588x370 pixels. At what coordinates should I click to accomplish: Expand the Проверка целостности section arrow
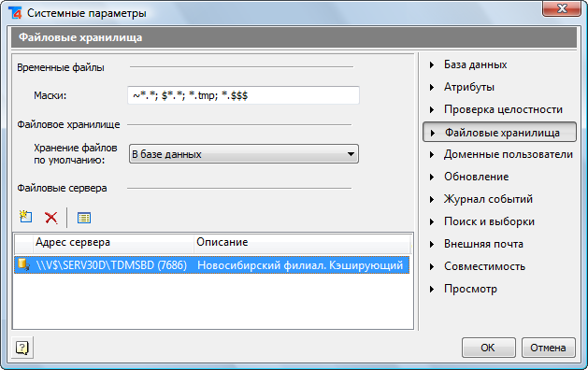pyautogui.click(x=432, y=110)
